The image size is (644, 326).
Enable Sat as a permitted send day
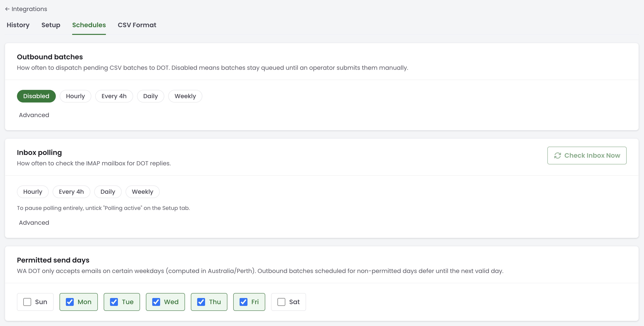[281, 302]
